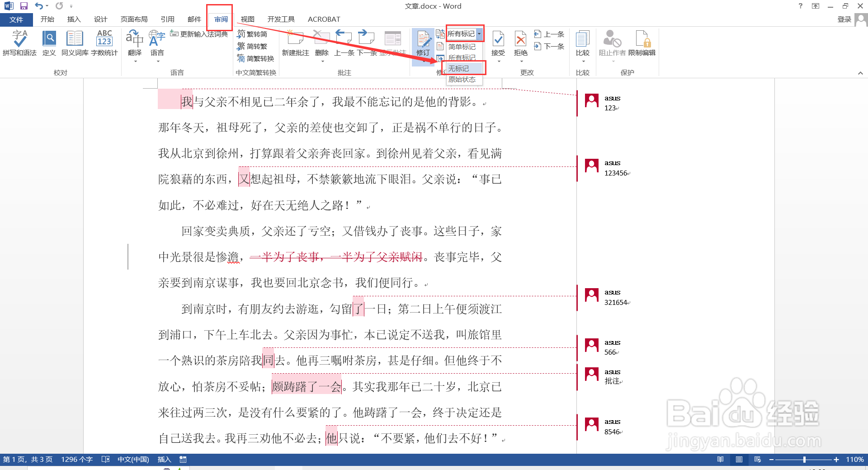Viewport: 868px width, 470px height.
Task: Open Spelling and Grammar check
Action: pyautogui.click(x=19, y=43)
